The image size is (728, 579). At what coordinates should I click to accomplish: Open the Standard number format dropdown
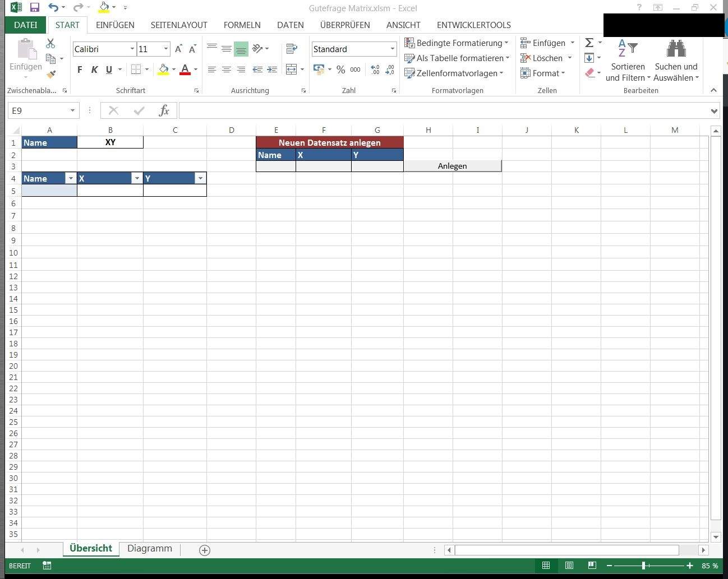click(x=391, y=49)
